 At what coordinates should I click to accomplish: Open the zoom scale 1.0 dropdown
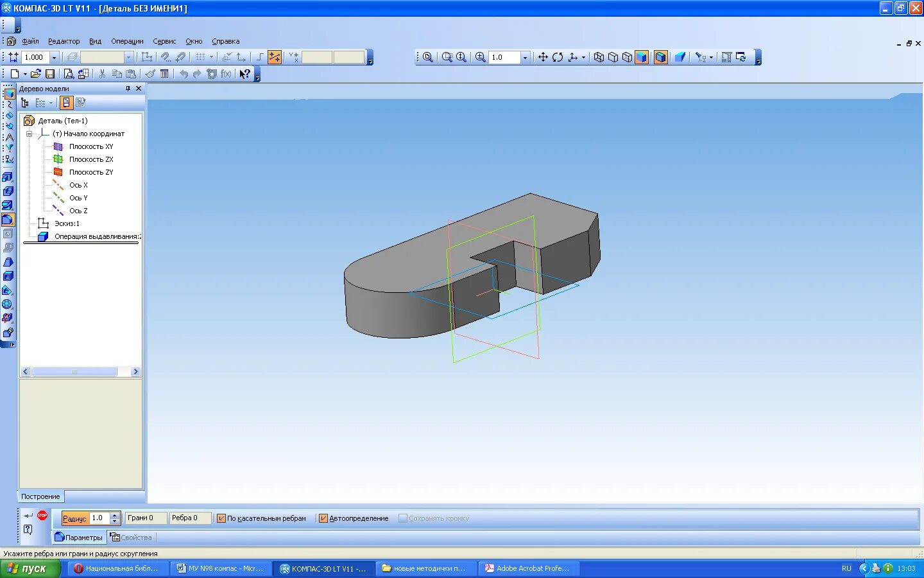[x=525, y=57]
